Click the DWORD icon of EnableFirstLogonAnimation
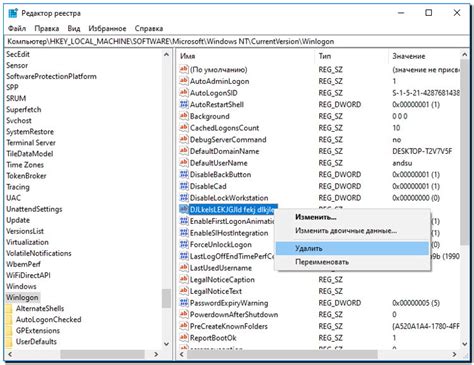474x365 pixels. coord(184,221)
